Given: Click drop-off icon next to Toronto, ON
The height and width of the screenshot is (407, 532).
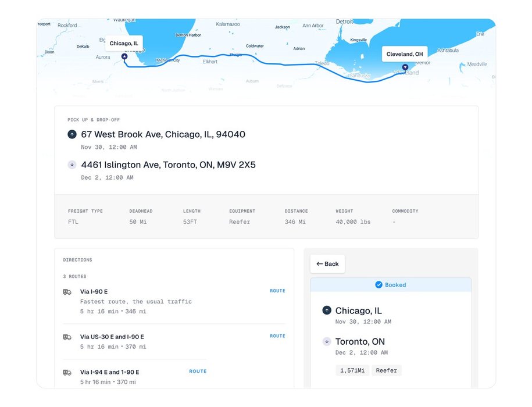Looking at the screenshot, I should point(327,342).
